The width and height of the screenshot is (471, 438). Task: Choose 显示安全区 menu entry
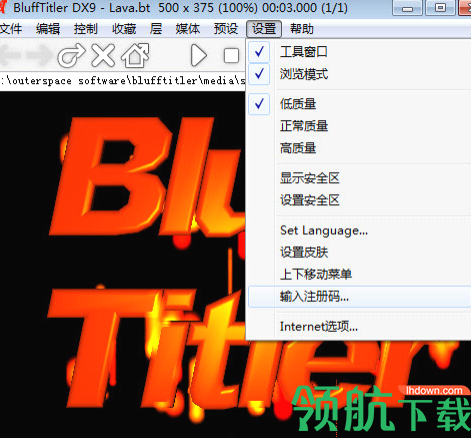(x=359, y=178)
